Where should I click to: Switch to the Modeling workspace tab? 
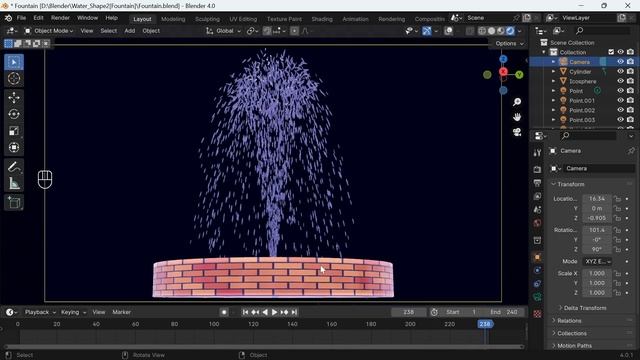173,19
